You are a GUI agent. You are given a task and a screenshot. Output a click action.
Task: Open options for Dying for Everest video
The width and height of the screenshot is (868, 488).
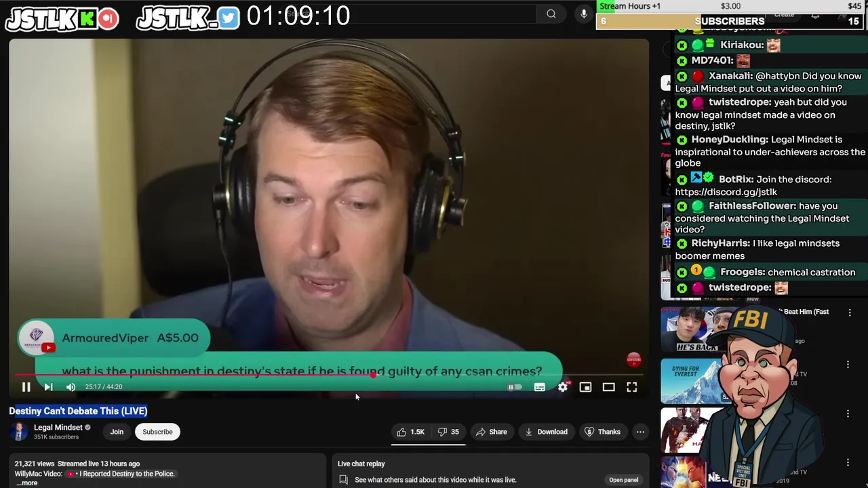coord(848,365)
